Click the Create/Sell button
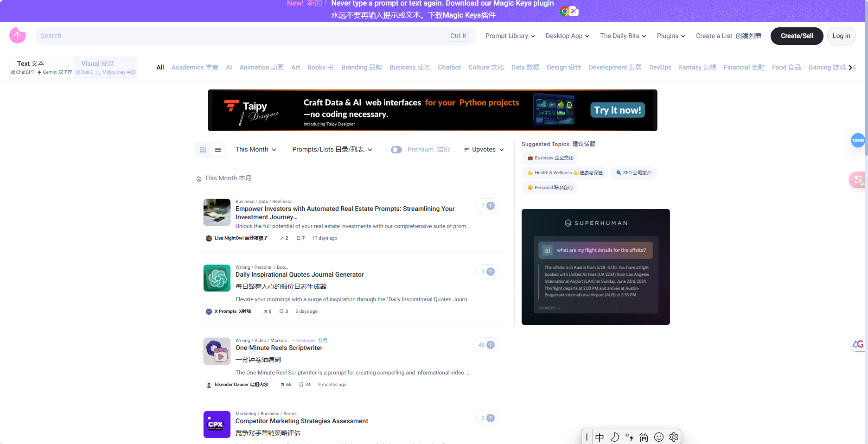The width and height of the screenshot is (868, 444). (797, 36)
